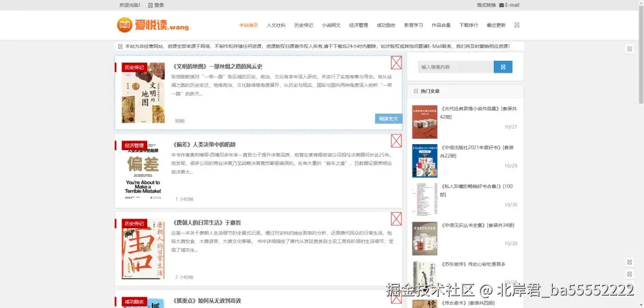Open sidebar link 《中信见识丛书全集》
The height and width of the screenshot is (308, 644).
(478, 225)
